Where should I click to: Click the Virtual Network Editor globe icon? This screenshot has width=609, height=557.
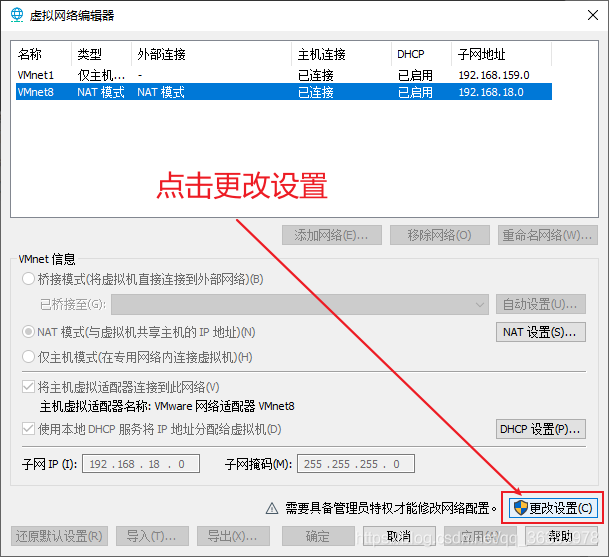(x=17, y=15)
